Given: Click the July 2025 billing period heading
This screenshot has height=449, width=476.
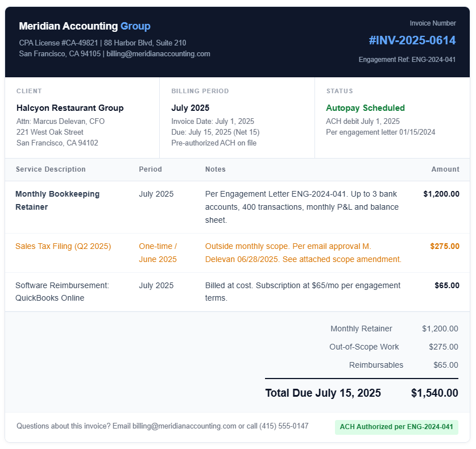Looking at the screenshot, I should click(191, 108).
